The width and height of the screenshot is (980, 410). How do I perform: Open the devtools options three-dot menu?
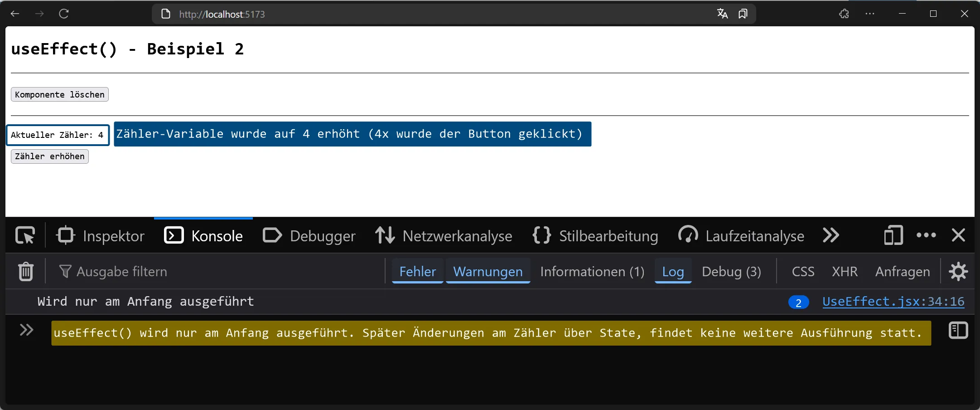tap(926, 235)
